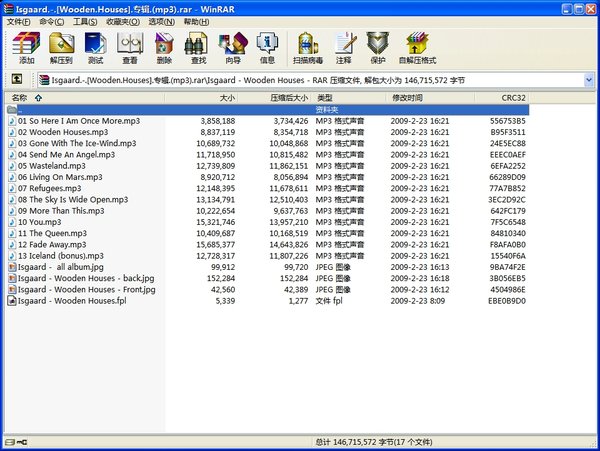
Task: Select Isgaard - Wooden Houses - back.jpg
Action: (86, 278)
